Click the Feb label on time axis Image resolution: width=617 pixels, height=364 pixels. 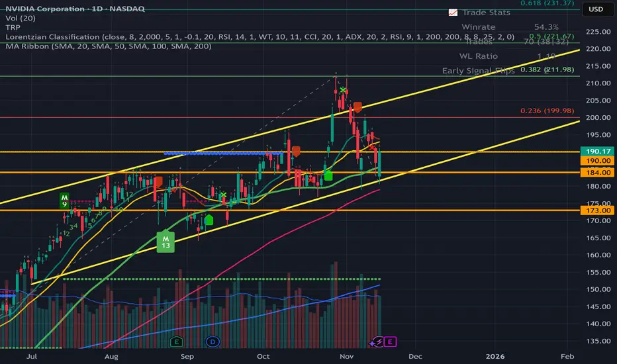(567, 357)
